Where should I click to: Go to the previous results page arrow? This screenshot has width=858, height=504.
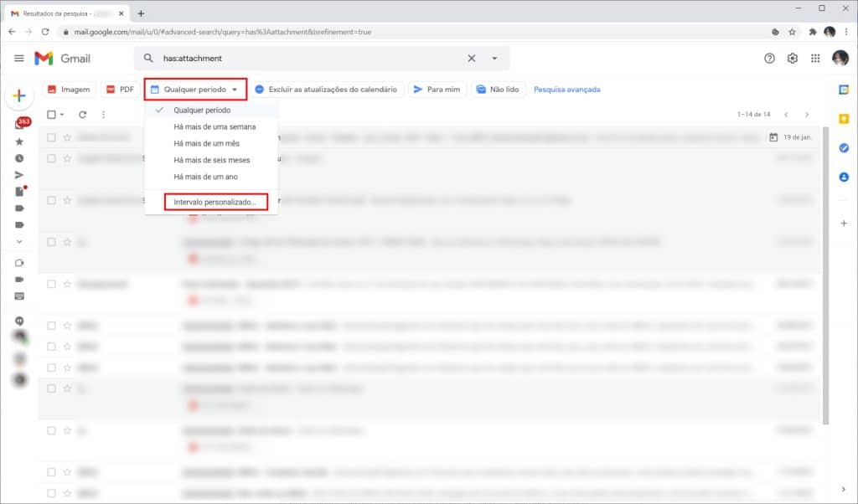786,114
